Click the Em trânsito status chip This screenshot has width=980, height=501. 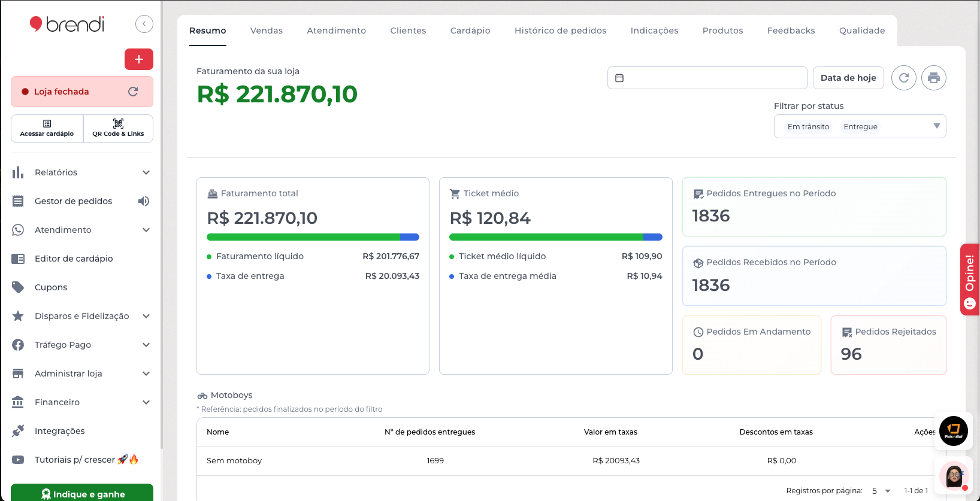click(808, 126)
